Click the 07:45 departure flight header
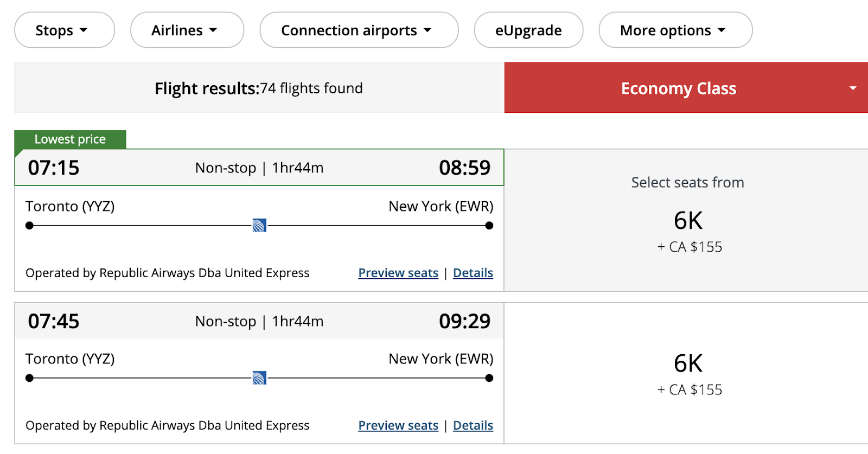This screenshot has width=868, height=454. (259, 321)
